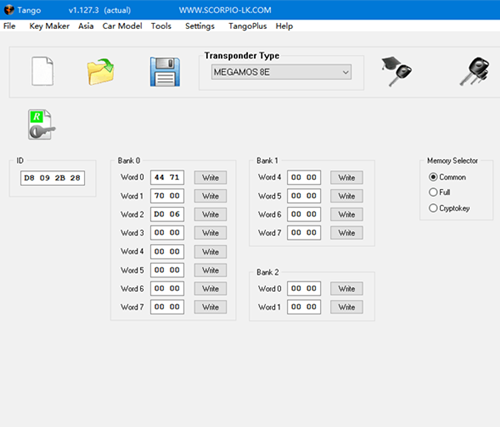Click the black car keys icon
The image size is (500, 427).
pos(475,71)
